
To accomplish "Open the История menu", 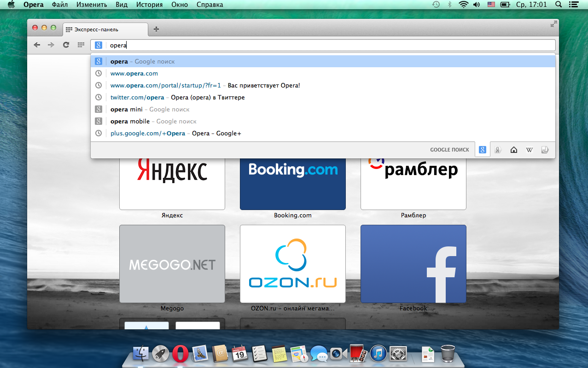I will 149,5.
